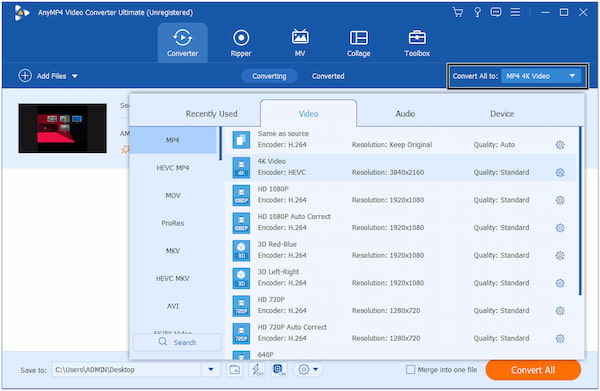Open the Toolbox
Image resolution: width=600 pixels, height=391 pixels.
pos(417,43)
